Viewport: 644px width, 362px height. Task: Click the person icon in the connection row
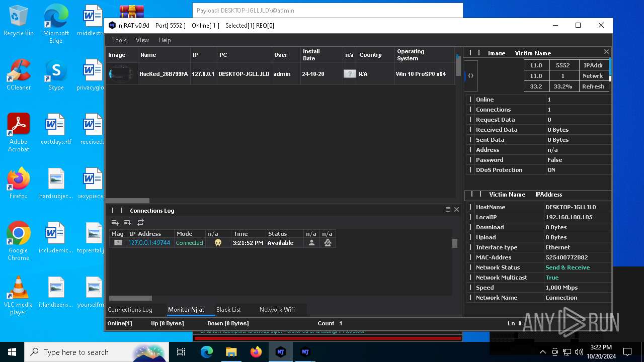point(311,243)
